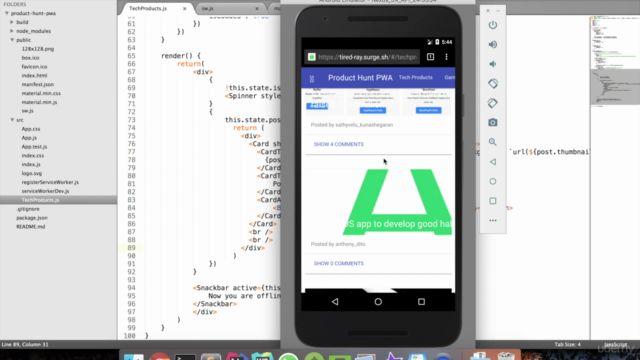Viewport: 640px width, 360px height.
Task: Switch to the TechProducts.js tab
Action: [x=148, y=9]
